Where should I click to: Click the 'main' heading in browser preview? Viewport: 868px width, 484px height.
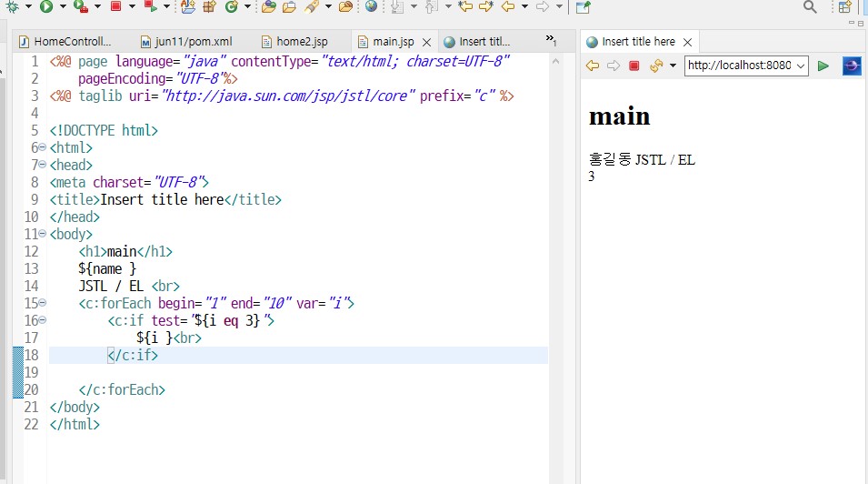coord(620,116)
